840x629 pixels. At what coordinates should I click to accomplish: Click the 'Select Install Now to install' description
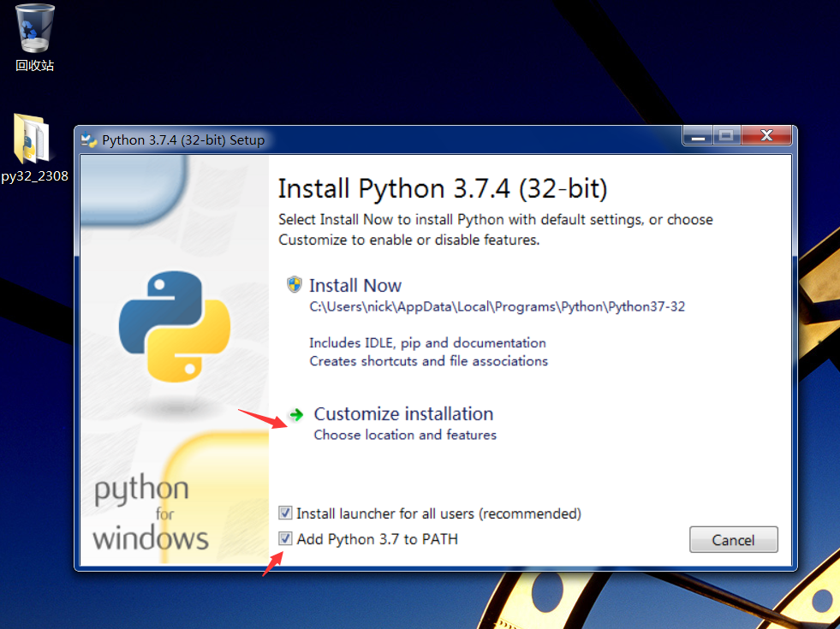pos(496,229)
